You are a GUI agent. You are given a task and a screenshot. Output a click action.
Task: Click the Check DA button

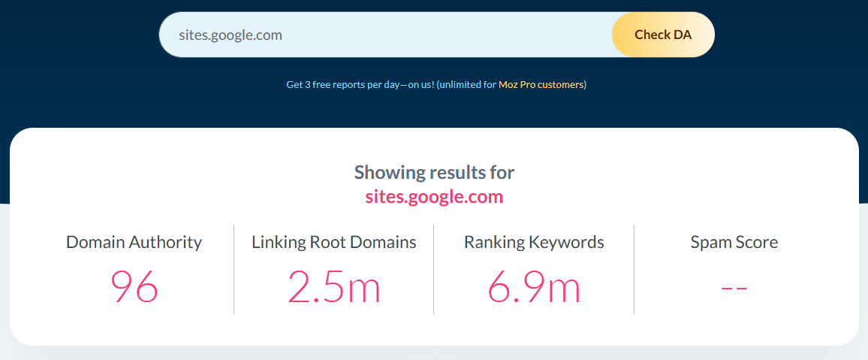click(x=663, y=35)
